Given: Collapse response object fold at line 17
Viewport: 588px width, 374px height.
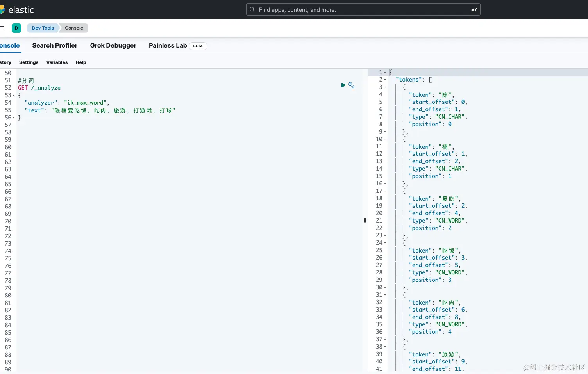Looking at the screenshot, I should pyautogui.click(x=385, y=191).
